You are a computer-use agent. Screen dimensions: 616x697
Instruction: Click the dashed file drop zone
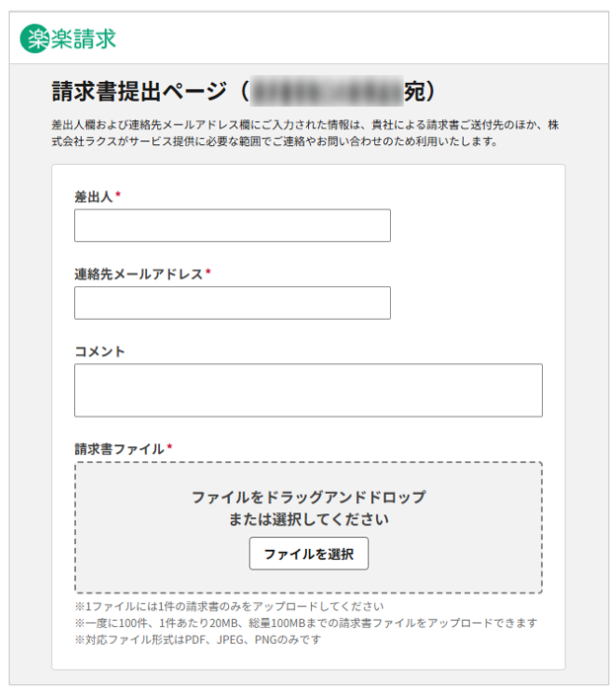[308, 527]
